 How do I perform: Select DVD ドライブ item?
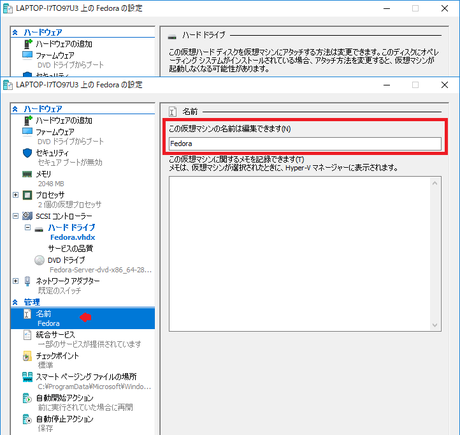point(66,260)
